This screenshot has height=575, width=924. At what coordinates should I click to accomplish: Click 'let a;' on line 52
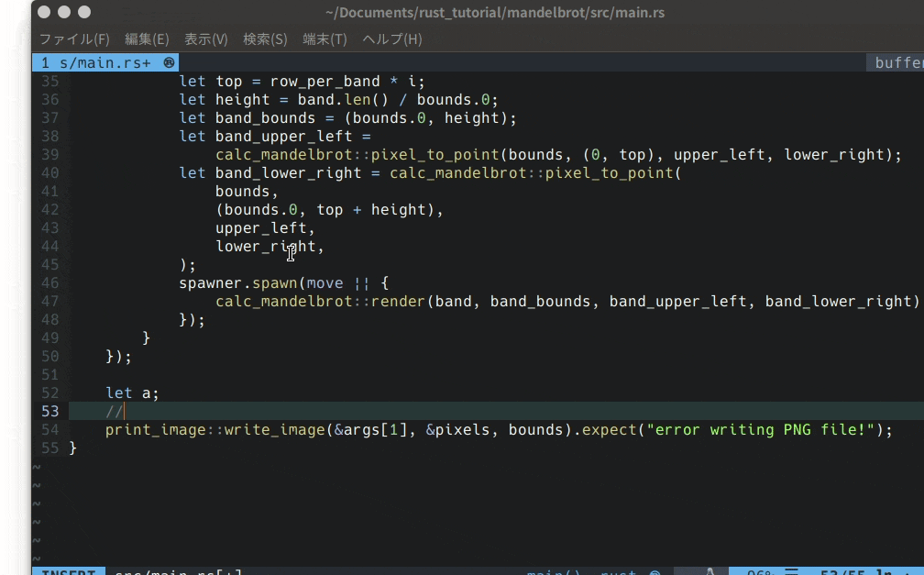click(132, 393)
